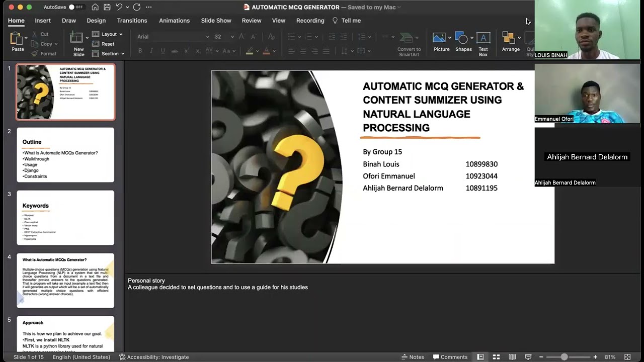The width and height of the screenshot is (644, 362).
Task: Start Slide Show from status bar
Action: point(528,357)
